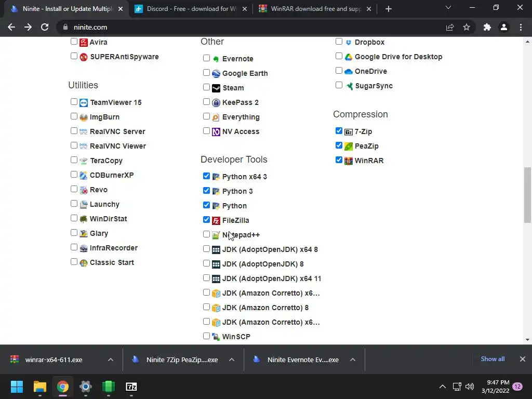Click the Notepad++ icon
The height and width of the screenshot is (399, 532).
tap(216, 235)
